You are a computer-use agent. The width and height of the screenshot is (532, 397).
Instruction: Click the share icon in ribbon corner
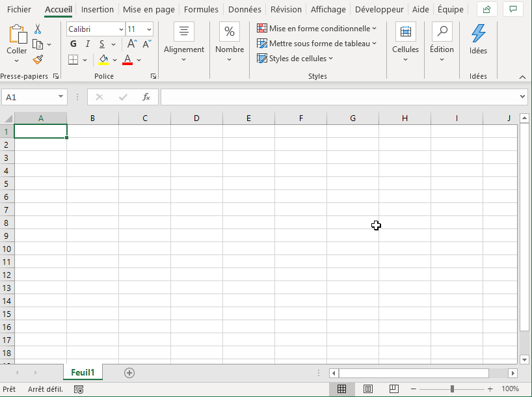click(x=486, y=9)
